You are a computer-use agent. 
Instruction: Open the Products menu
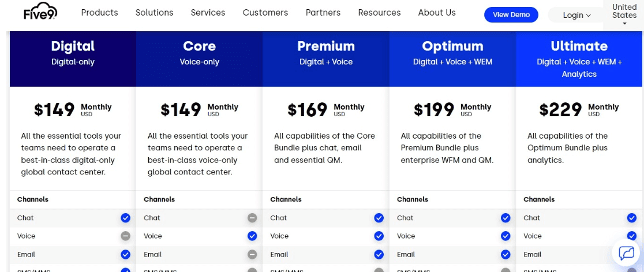click(x=99, y=13)
